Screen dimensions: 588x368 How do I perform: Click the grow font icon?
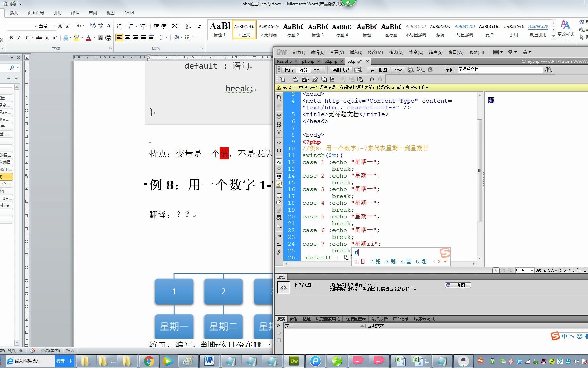coord(60,26)
